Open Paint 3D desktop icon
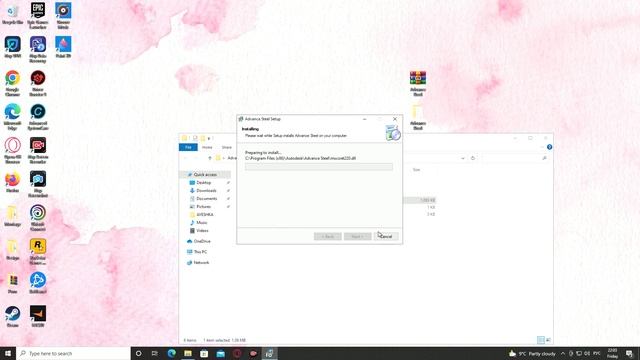Image resolution: width=640 pixels, height=360 pixels. coord(63,47)
